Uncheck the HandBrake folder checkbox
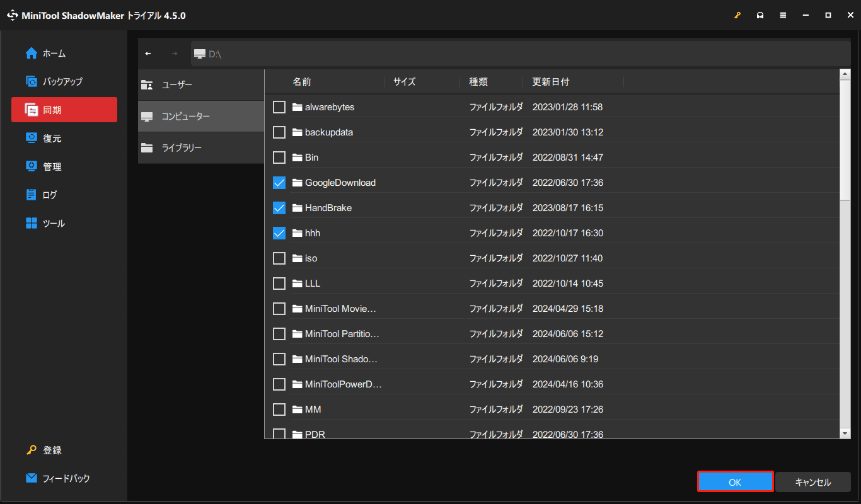The image size is (861, 504). point(279,208)
